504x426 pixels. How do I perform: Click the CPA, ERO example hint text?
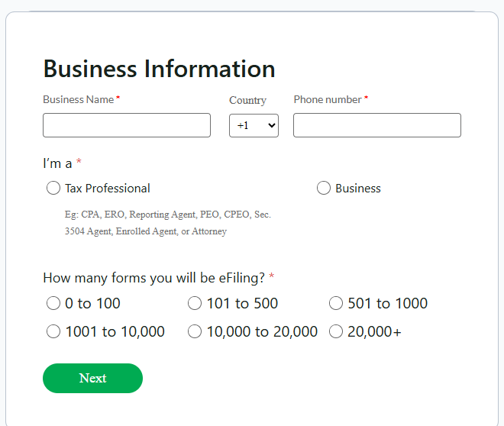pos(167,223)
